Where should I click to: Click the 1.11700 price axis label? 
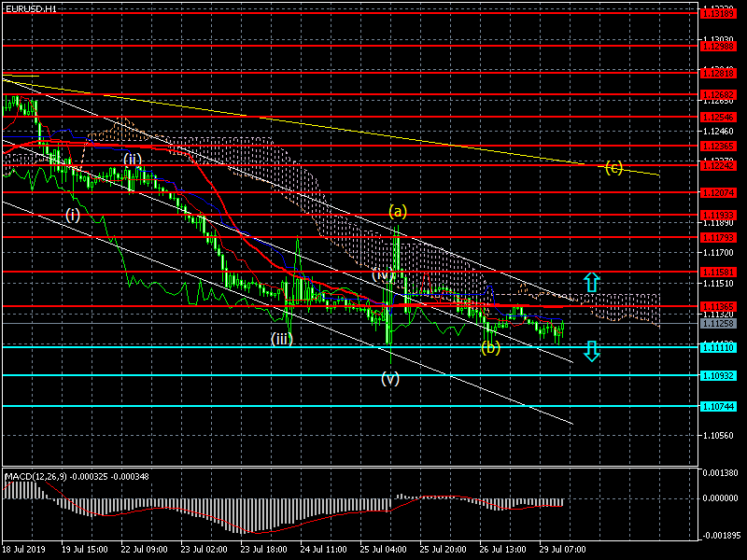(x=718, y=253)
